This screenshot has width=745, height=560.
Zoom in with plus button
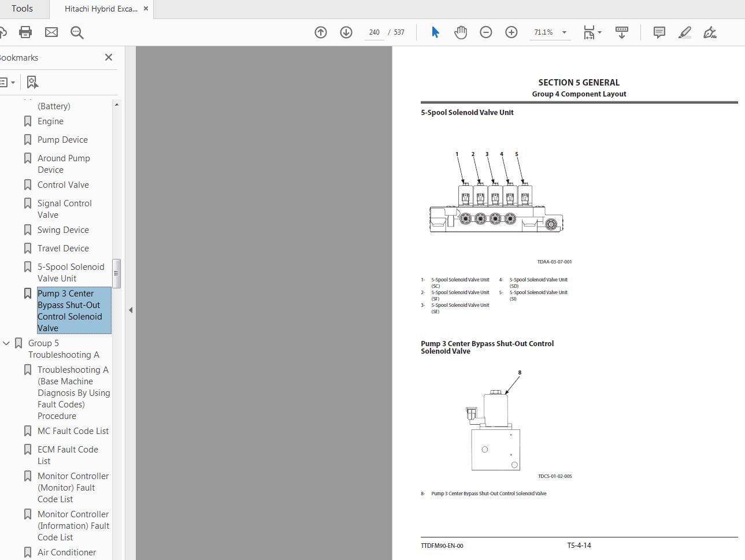tap(512, 32)
